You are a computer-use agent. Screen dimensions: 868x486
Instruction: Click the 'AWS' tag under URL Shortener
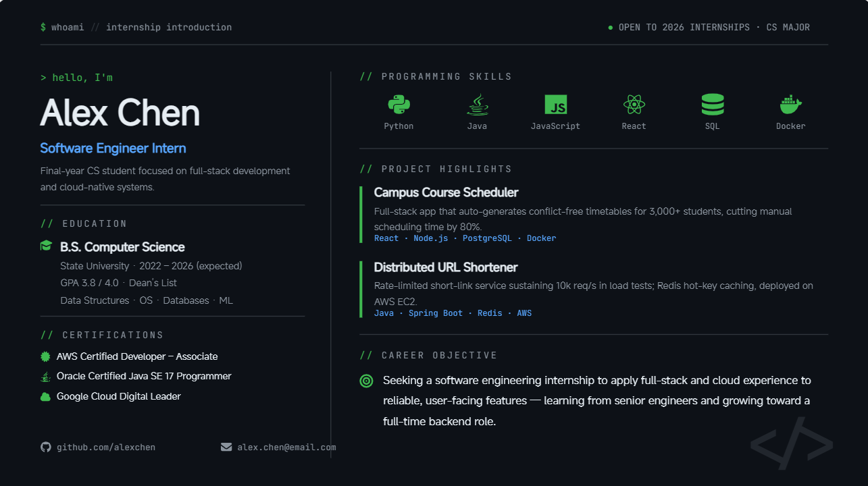coord(524,313)
